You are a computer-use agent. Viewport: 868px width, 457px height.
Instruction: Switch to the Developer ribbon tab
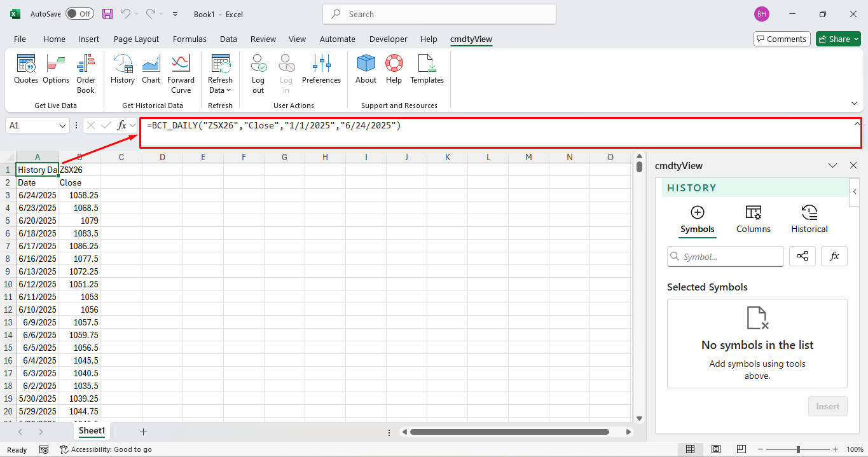(x=389, y=39)
